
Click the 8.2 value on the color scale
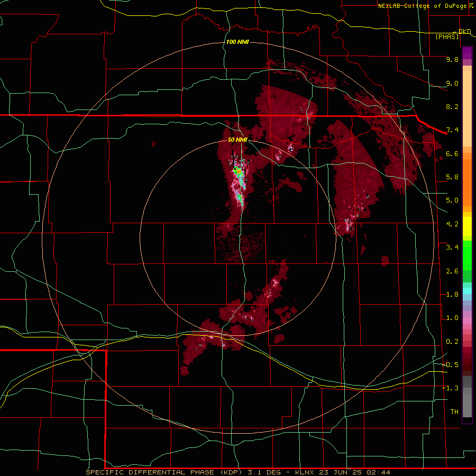point(452,106)
